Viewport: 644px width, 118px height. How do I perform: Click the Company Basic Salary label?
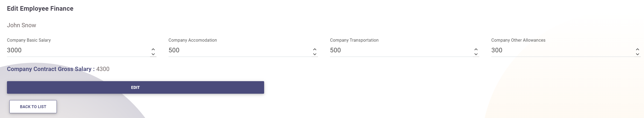click(29, 40)
